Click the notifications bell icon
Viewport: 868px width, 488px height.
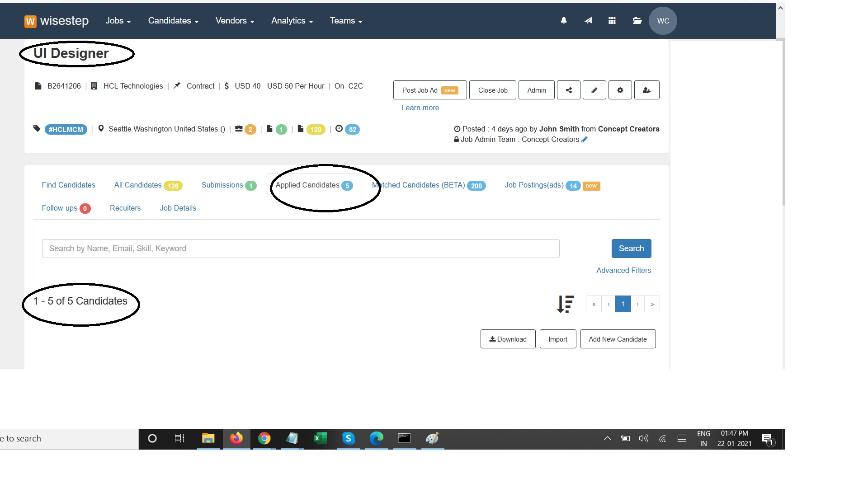point(563,20)
